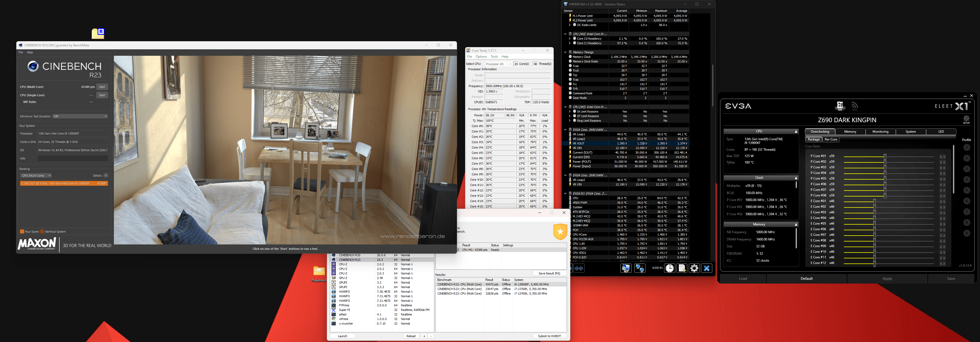This screenshot has width=980, height=342.
Task: Collapse the Memory panel in ELEET X1
Action: click(796, 224)
